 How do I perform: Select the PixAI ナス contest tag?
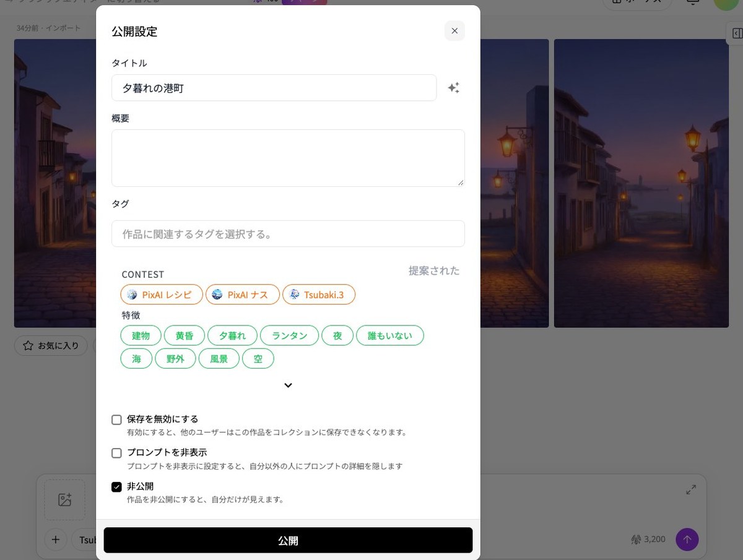243,295
